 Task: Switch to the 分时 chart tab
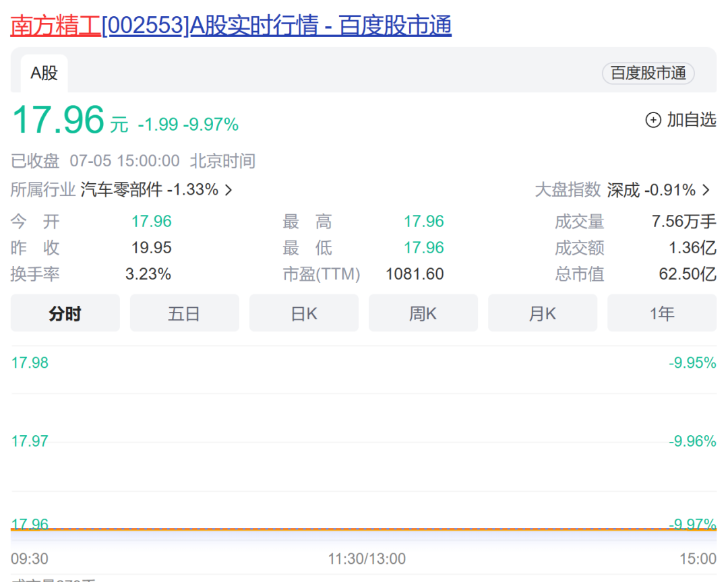pos(65,313)
